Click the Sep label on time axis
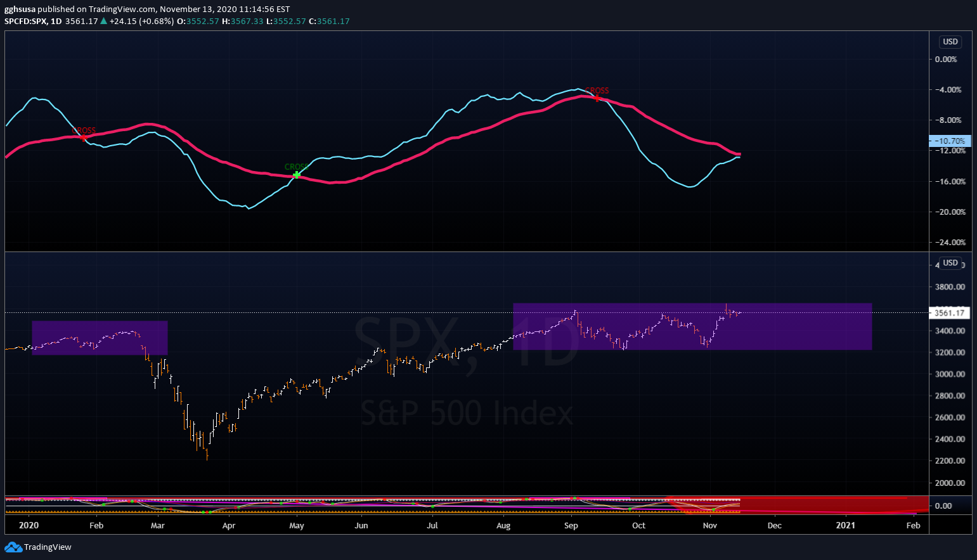 pyautogui.click(x=571, y=525)
